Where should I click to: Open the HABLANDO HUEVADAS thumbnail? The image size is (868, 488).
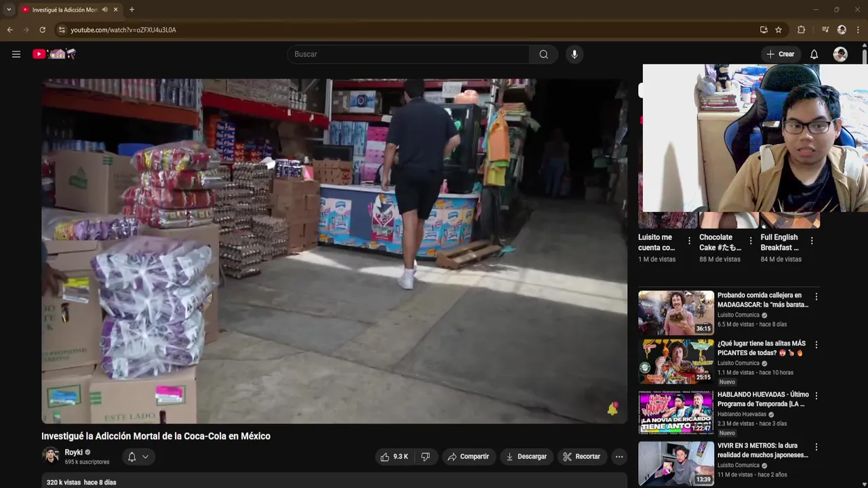(x=676, y=411)
